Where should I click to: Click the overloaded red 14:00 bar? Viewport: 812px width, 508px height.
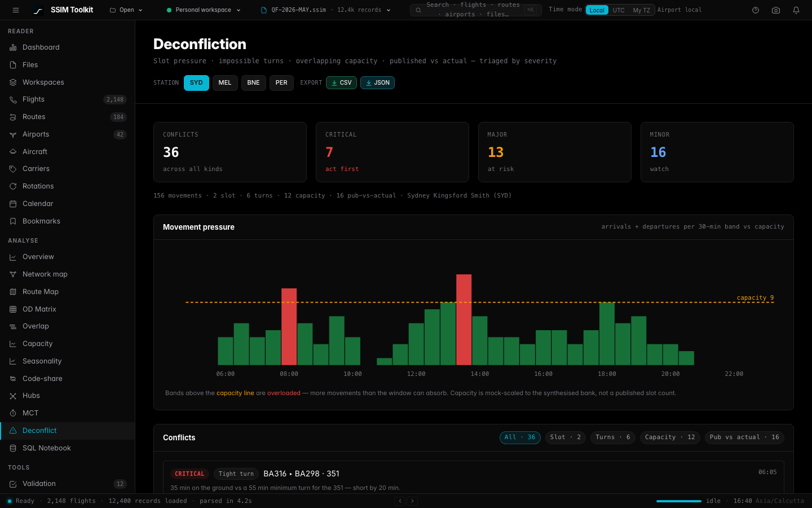point(464,319)
